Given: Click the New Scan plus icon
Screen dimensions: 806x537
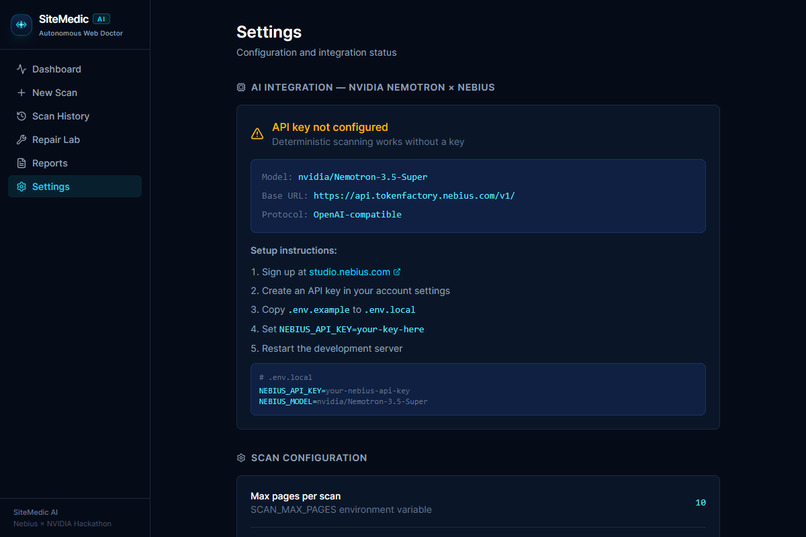Looking at the screenshot, I should tap(21, 92).
